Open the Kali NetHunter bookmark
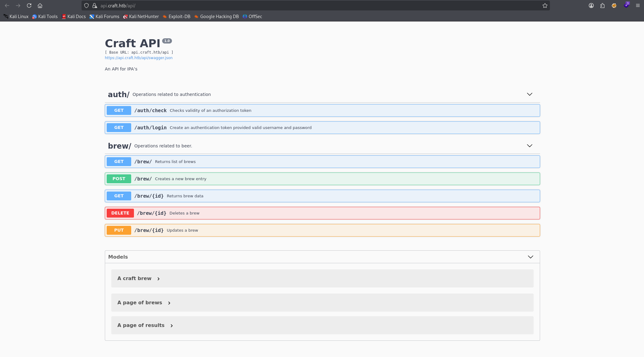 click(141, 17)
